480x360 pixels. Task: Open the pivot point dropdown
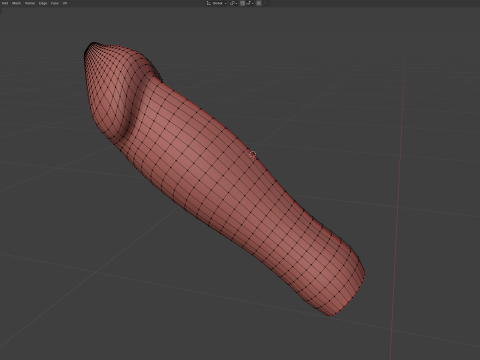pos(233,3)
